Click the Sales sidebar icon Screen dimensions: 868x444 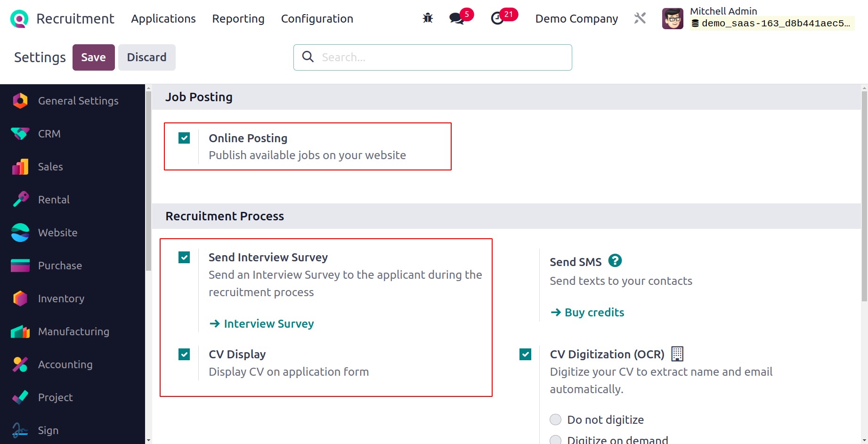[20, 167]
